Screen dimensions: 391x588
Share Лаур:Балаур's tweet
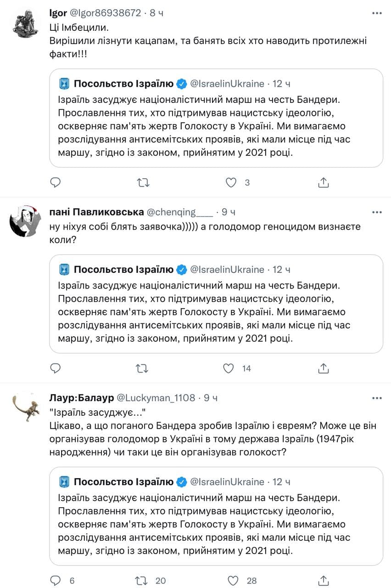324,581
